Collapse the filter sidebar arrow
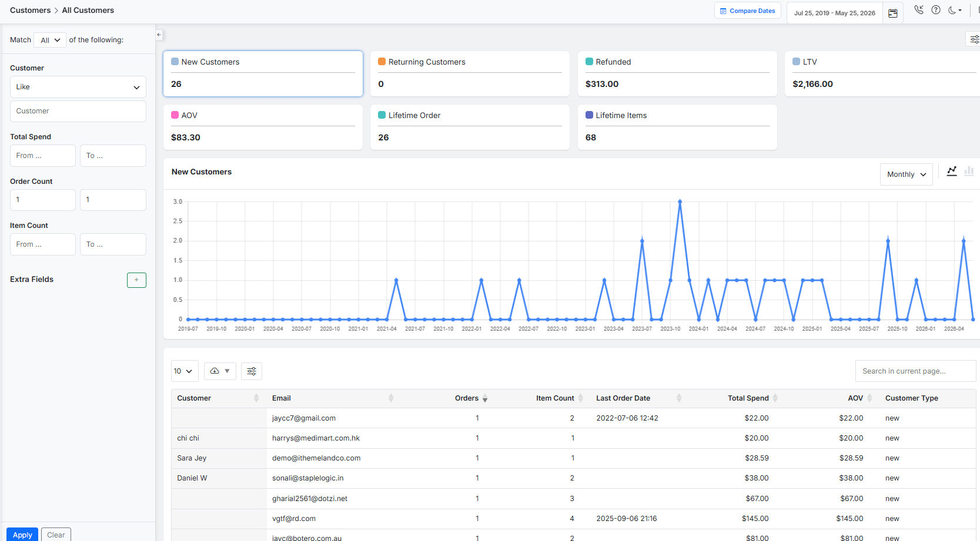The width and height of the screenshot is (980, 541). [x=159, y=35]
